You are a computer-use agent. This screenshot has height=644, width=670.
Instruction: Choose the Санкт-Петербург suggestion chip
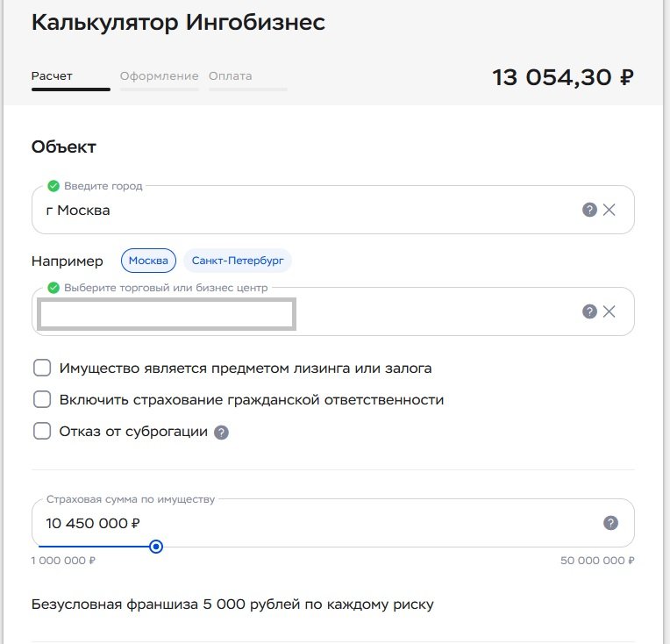click(x=238, y=261)
